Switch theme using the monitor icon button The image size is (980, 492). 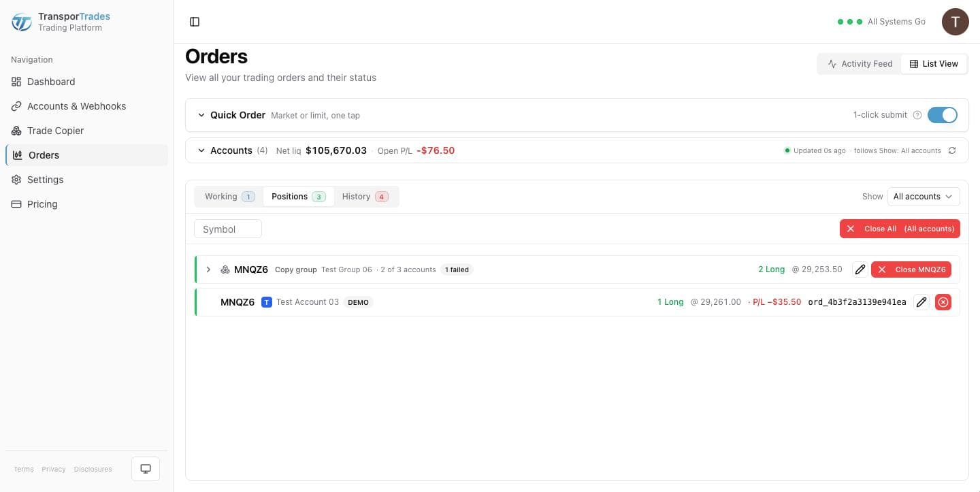(x=146, y=469)
